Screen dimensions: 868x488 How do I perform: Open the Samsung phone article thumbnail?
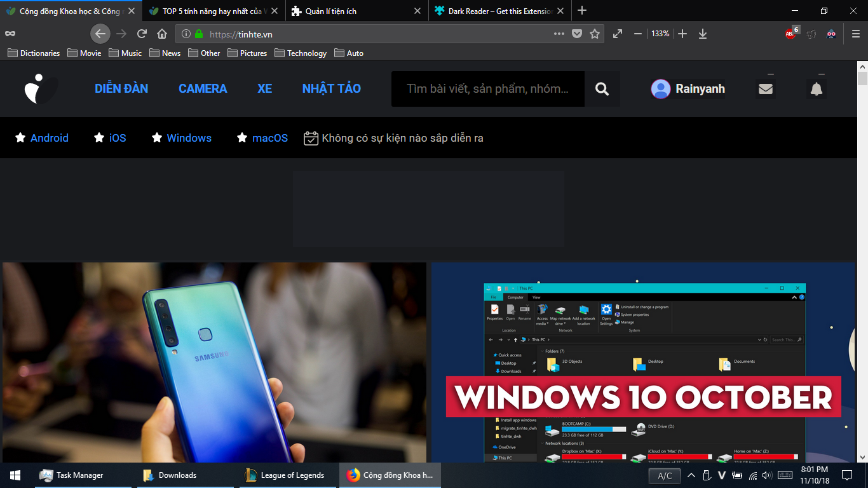click(214, 363)
